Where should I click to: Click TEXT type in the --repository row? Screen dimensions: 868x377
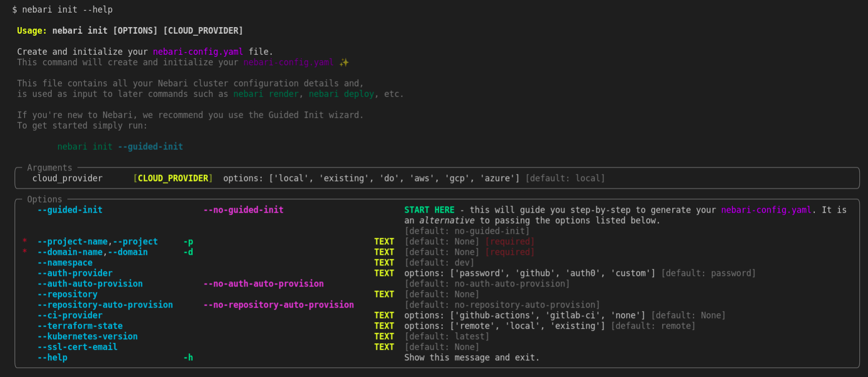click(384, 295)
